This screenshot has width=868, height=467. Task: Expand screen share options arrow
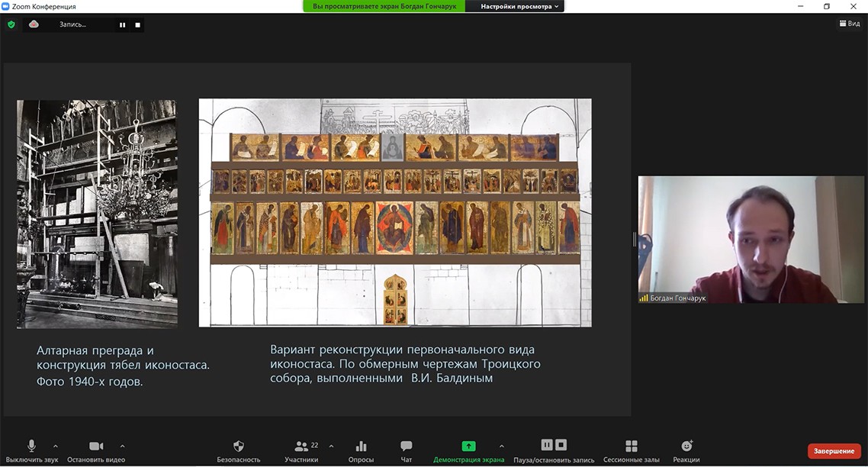click(502, 446)
